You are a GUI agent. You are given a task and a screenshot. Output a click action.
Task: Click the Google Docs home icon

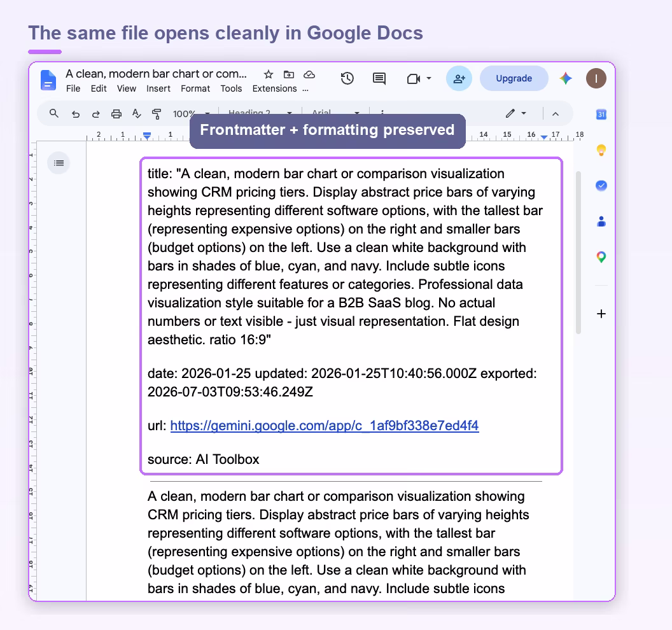[x=48, y=80]
